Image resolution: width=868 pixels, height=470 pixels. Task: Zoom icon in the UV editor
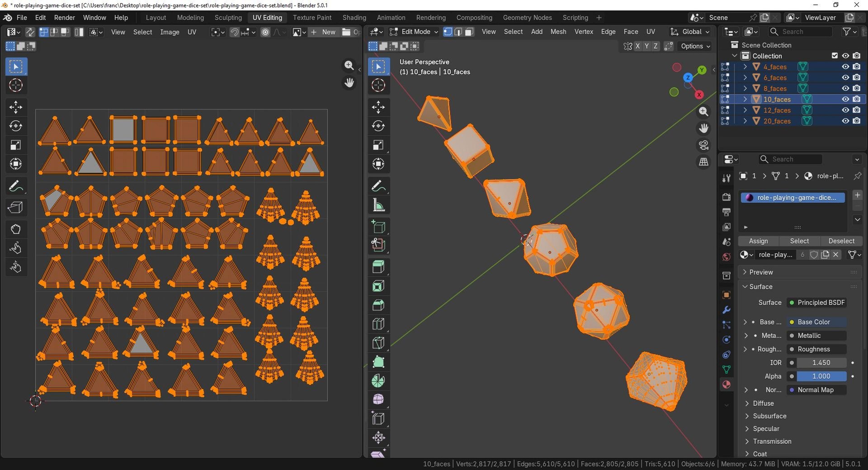(349, 66)
